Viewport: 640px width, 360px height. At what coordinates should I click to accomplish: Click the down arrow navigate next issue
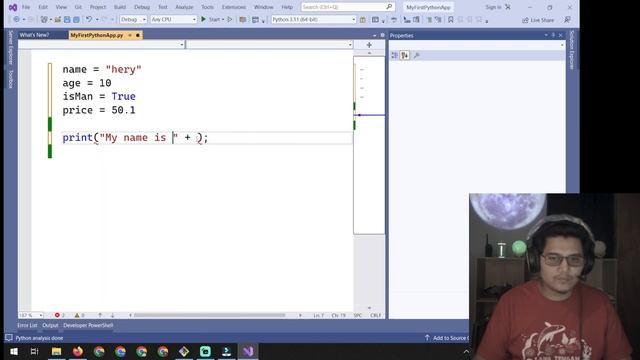click(x=112, y=315)
